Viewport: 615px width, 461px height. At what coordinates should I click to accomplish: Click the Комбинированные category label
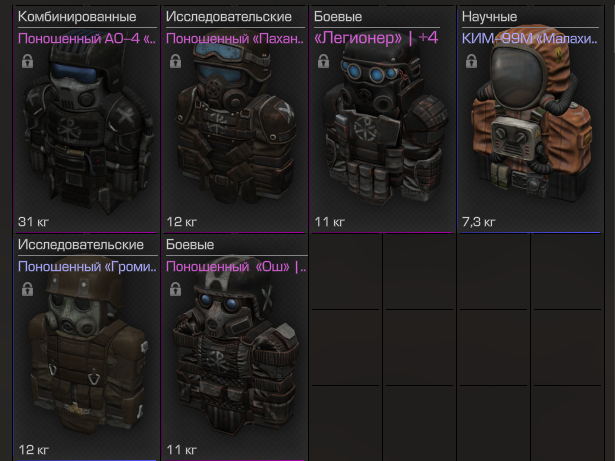tap(77, 16)
